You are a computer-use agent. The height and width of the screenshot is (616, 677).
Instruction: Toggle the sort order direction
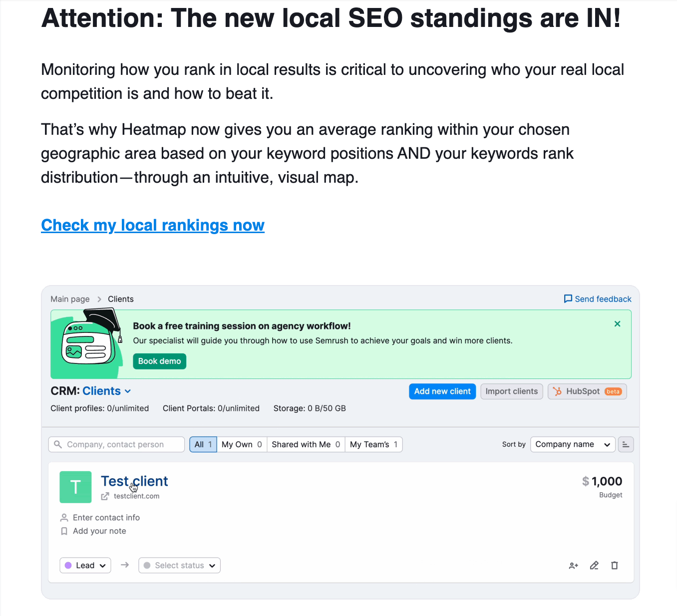[626, 444]
